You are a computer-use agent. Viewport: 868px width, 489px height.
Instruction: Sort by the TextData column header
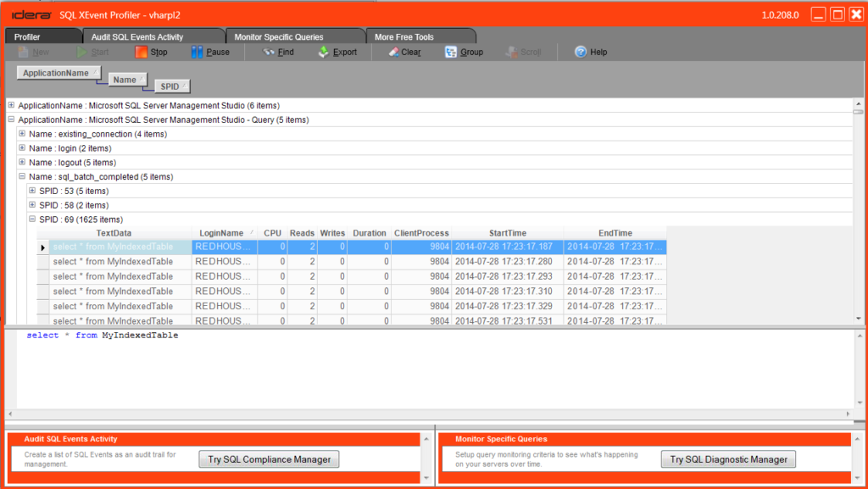click(x=114, y=233)
